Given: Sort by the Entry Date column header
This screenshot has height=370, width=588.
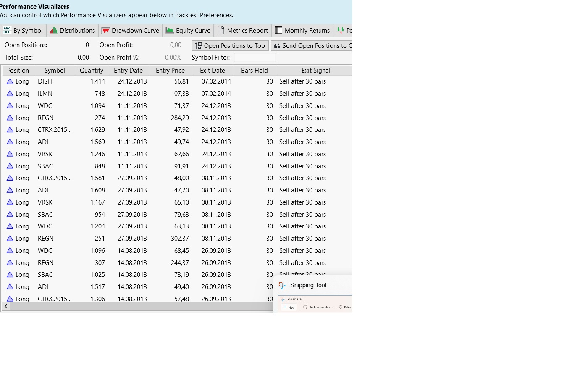Looking at the screenshot, I should point(128,71).
